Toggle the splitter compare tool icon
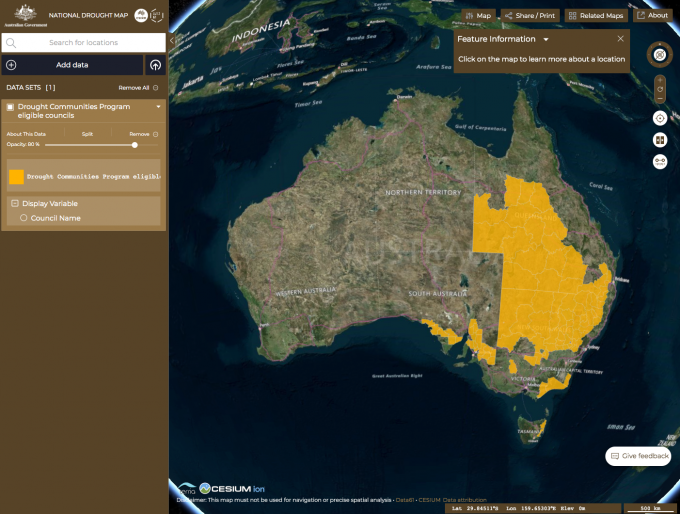This screenshot has width=680, height=514. click(x=660, y=140)
